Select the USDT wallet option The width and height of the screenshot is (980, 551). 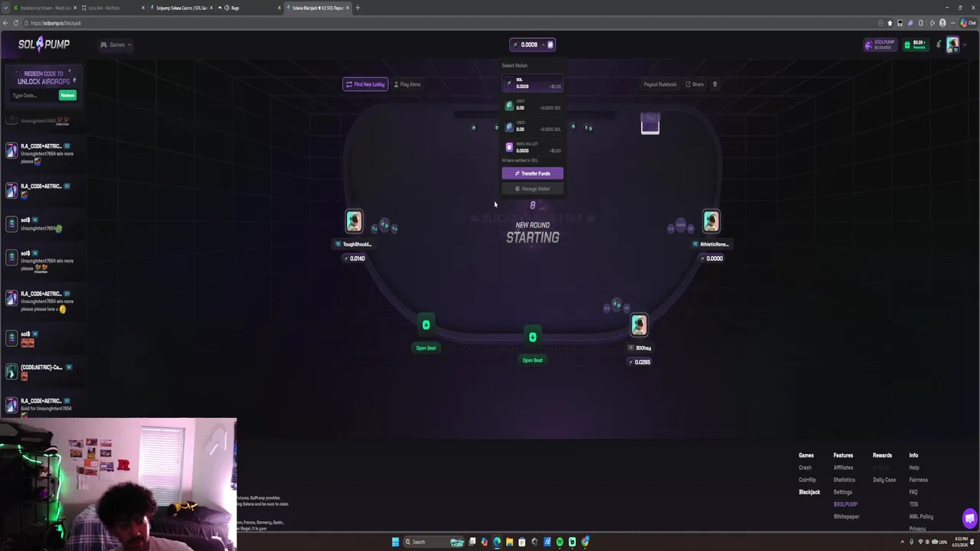coord(532,105)
